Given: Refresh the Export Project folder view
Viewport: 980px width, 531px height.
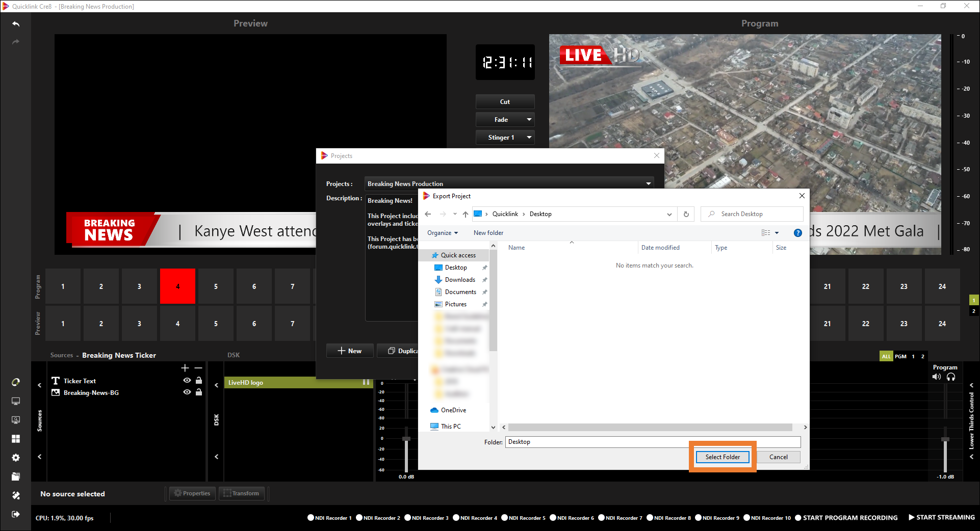Looking at the screenshot, I should coord(686,214).
